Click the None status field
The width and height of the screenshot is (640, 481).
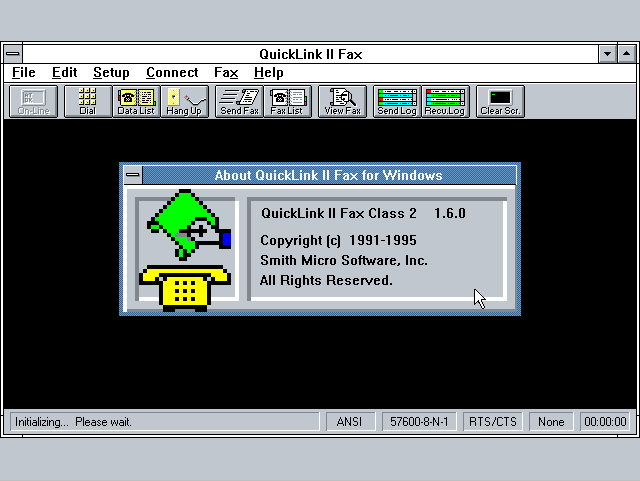click(x=551, y=422)
